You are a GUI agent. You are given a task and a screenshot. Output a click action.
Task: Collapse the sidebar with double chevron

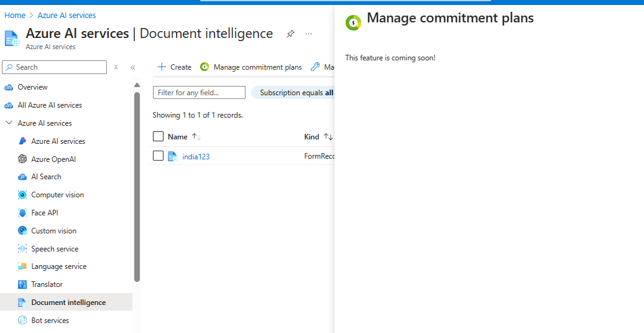[x=132, y=67]
